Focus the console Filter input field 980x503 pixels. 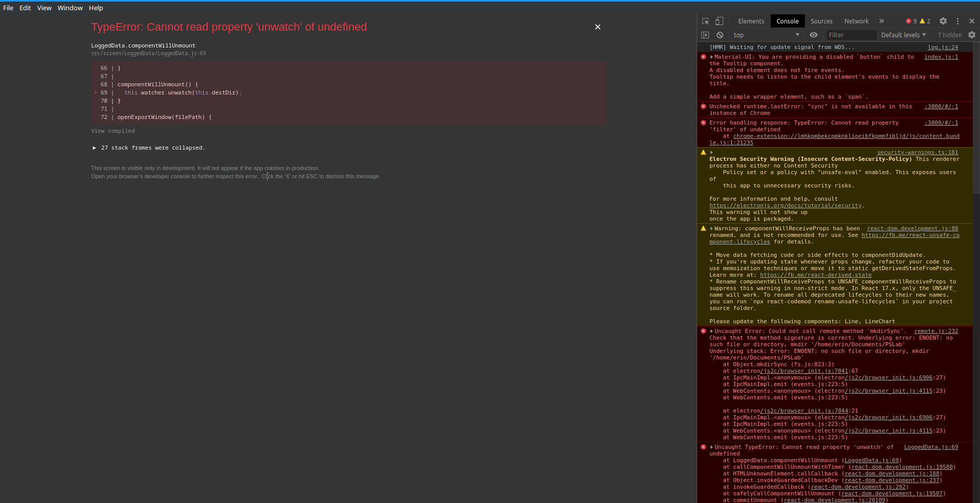[x=851, y=35]
